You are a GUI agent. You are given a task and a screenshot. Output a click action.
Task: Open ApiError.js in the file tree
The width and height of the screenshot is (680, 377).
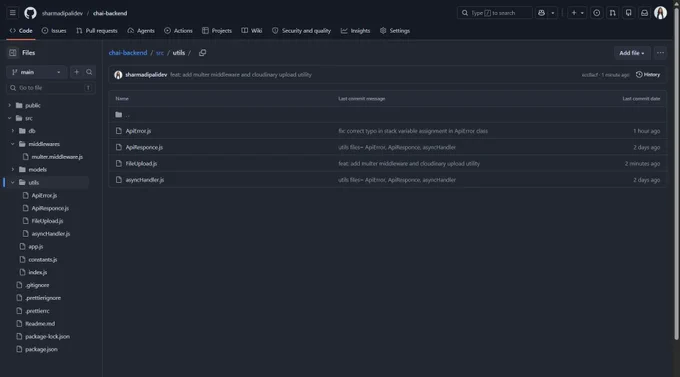(x=44, y=195)
